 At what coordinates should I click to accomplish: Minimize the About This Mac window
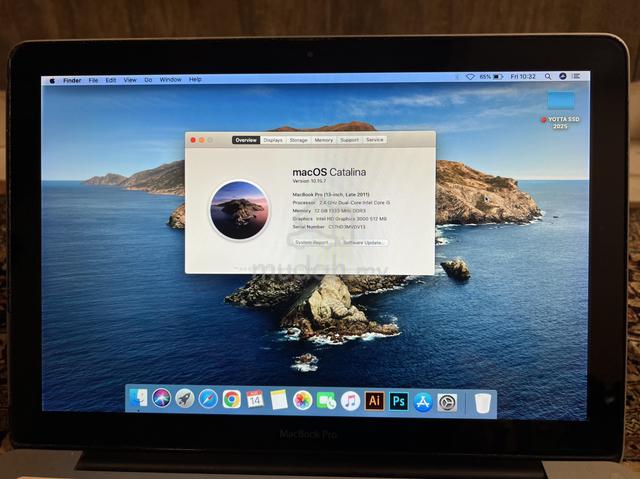(x=202, y=140)
